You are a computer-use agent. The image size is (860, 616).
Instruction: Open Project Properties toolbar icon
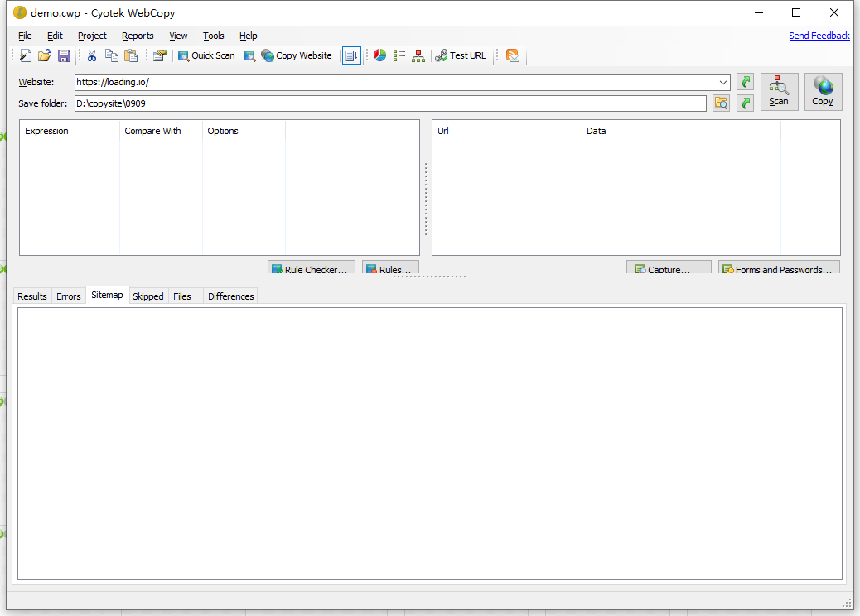point(160,55)
